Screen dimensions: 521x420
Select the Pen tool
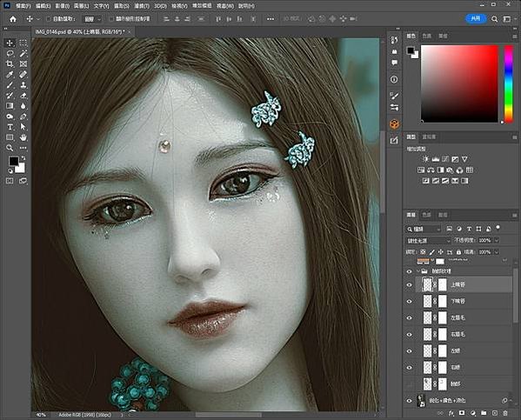(23, 117)
